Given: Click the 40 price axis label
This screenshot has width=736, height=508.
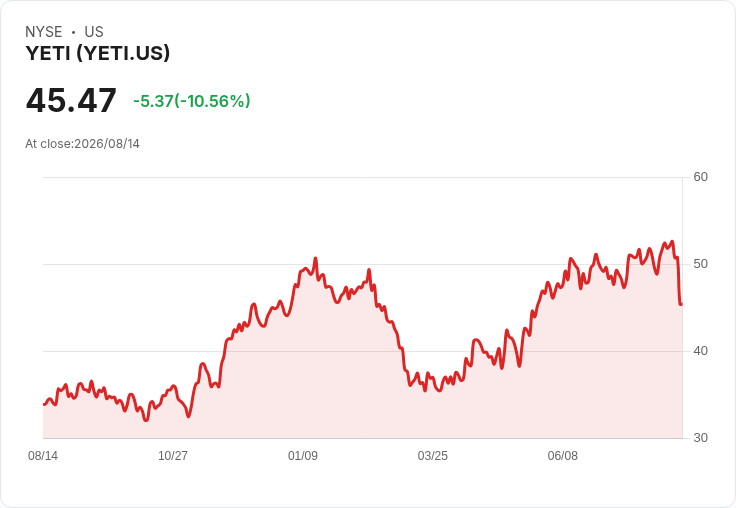Looking at the screenshot, I should 701,351.
